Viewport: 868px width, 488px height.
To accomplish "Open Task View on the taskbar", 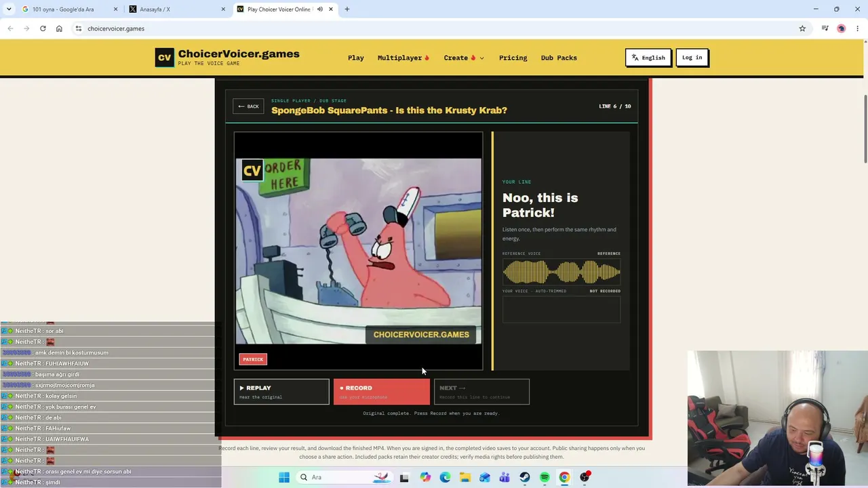I will pyautogui.click(x=404, y=477).
